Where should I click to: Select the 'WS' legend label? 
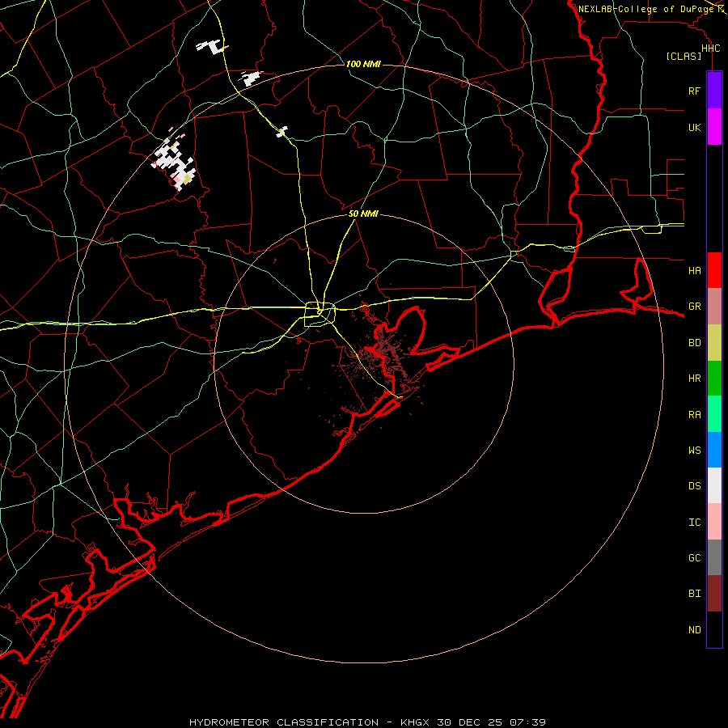[x=694, y=451]
